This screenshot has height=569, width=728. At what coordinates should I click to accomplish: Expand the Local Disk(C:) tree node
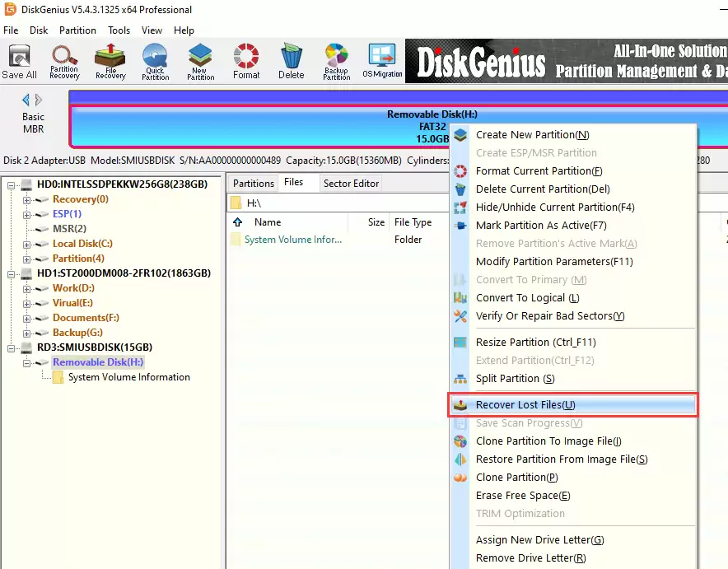pos(27,244)
